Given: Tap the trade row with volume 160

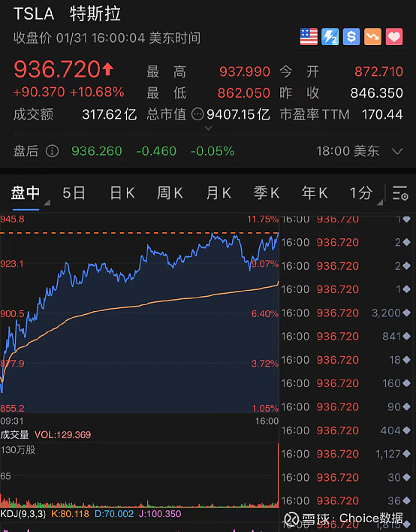Looking at the screenshot, I should pyautogui.click(x=346, y=383).
